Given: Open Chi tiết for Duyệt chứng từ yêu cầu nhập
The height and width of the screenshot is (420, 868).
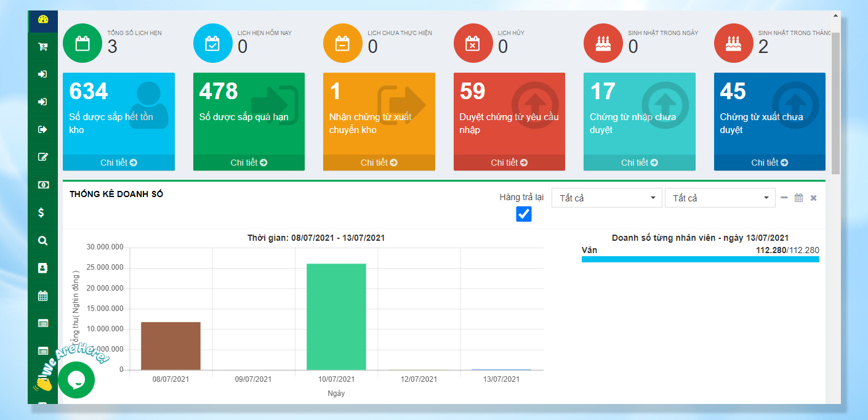Looking at the screenshot, I should pos(509,163).
